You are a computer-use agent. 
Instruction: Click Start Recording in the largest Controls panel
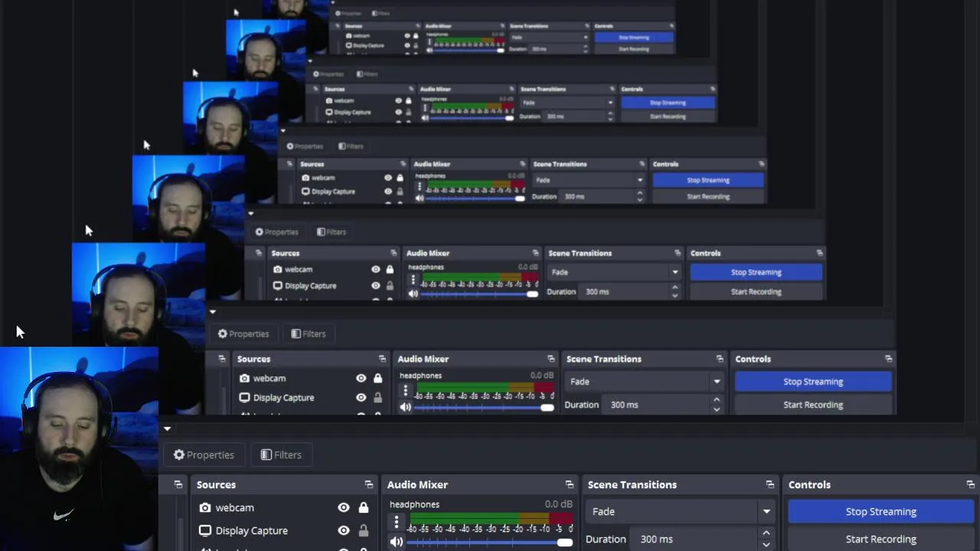(x=880, y=539)
